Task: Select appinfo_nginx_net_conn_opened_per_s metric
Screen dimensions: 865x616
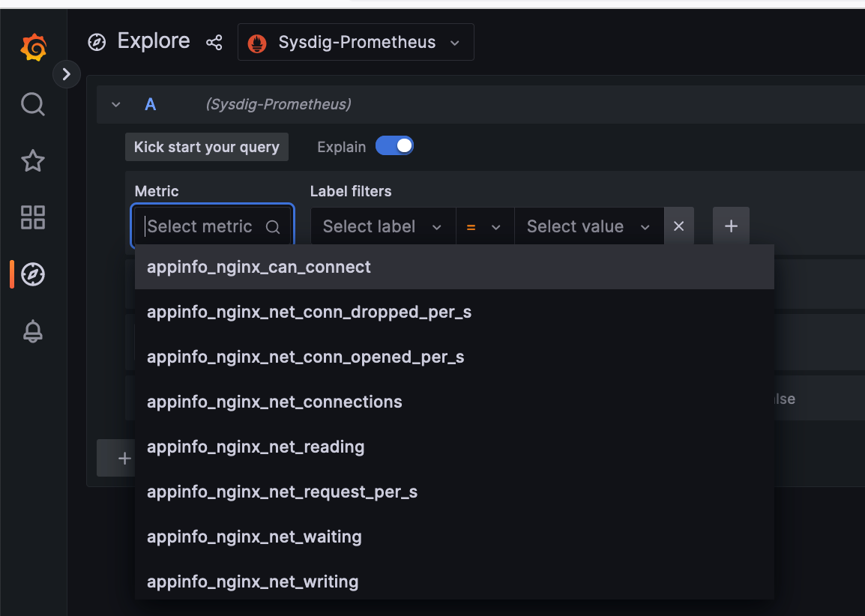Action: coord(454,357)
